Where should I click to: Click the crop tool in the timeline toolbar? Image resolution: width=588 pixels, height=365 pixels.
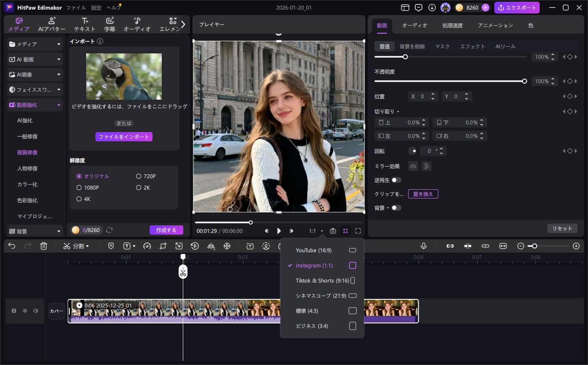(x=163, y=246)
